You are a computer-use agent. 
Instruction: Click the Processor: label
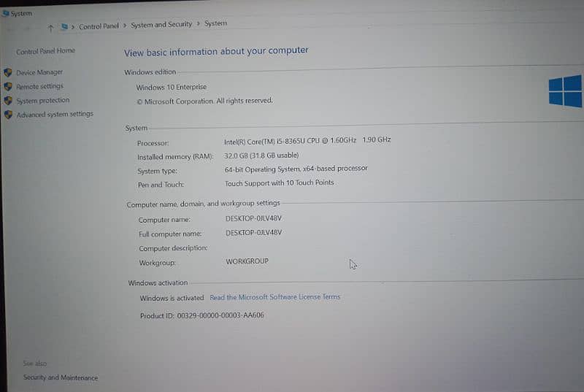[x=153, y=143]
